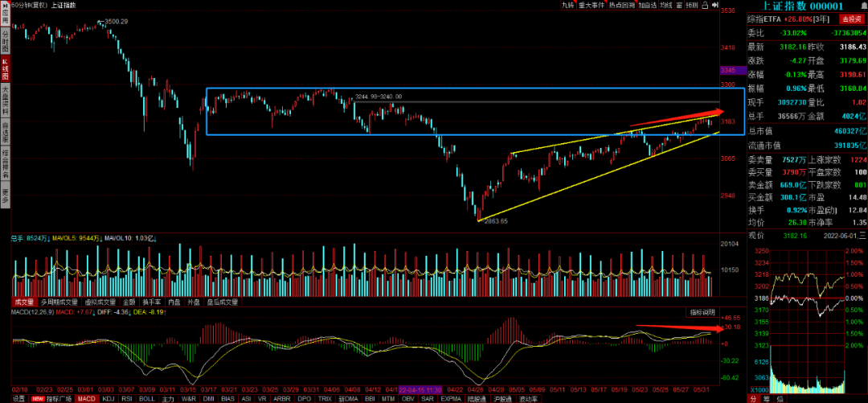Click the 预测 forecast button

click(692, 5)
